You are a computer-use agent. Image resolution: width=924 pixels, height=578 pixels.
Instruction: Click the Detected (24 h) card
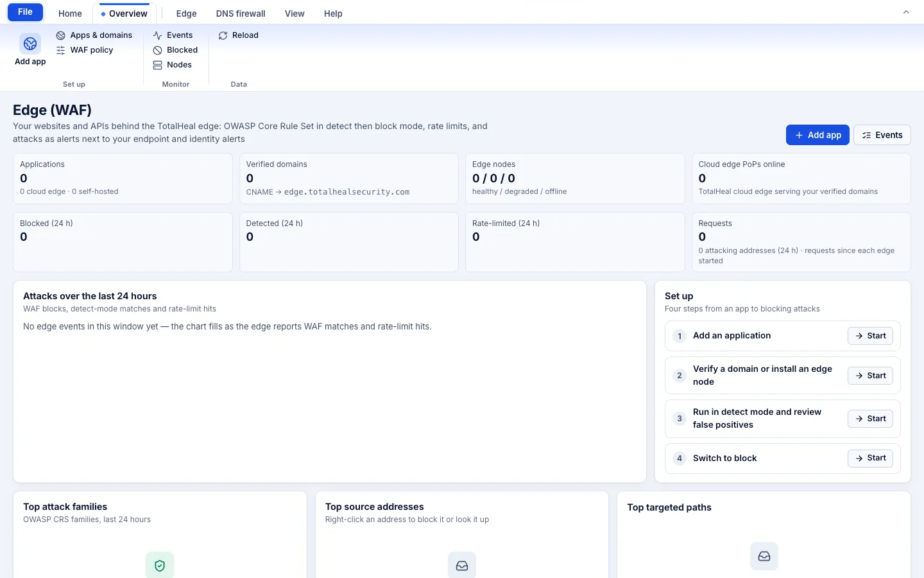pos(349,242)
